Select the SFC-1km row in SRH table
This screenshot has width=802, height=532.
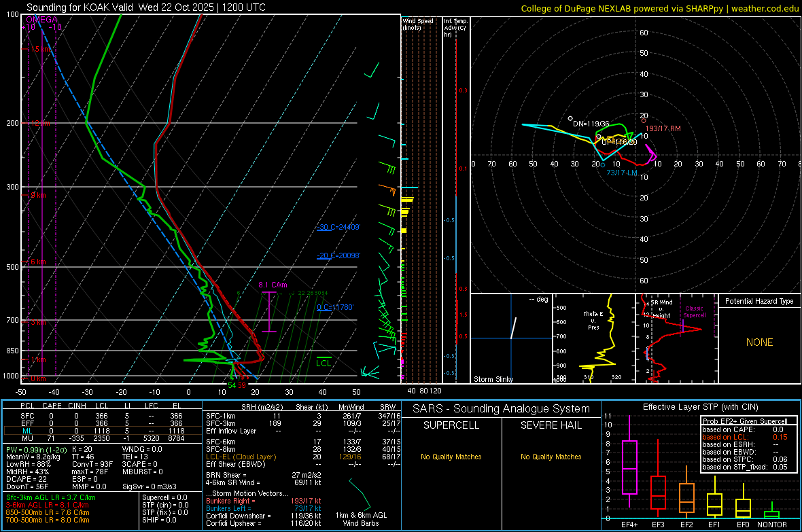coord(303,416)
